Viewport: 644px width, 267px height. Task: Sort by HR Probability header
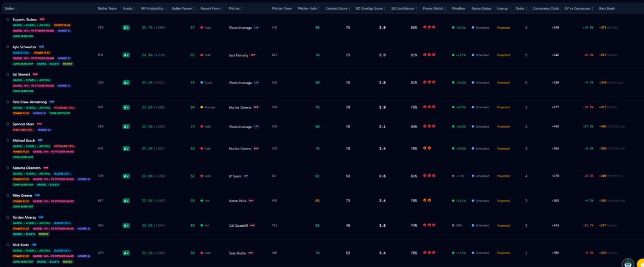153,8
